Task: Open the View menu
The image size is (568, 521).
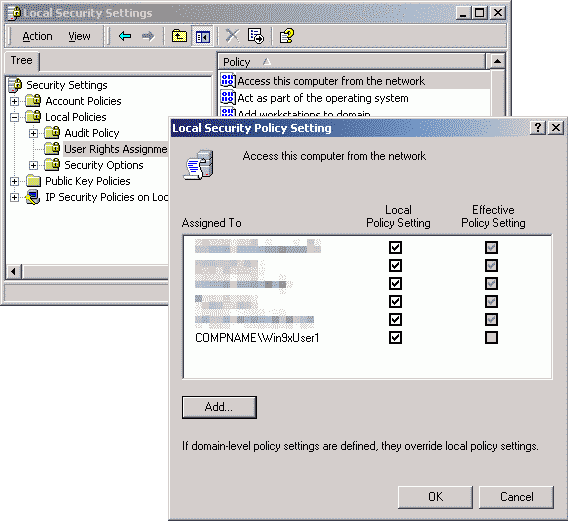Action: pyautogui.click(x=79, y=36)
